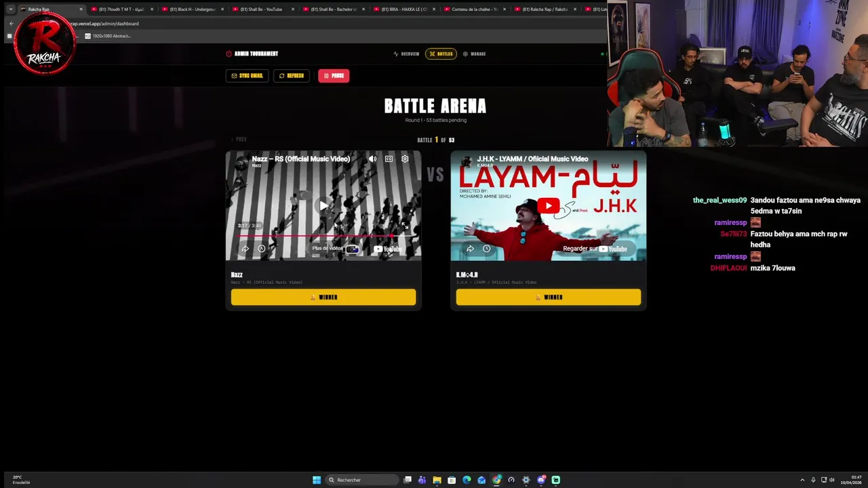This screenshot has width=868, height=488.
Task: Expand hidden system tray icons chevron
Action: coord(802,480)
